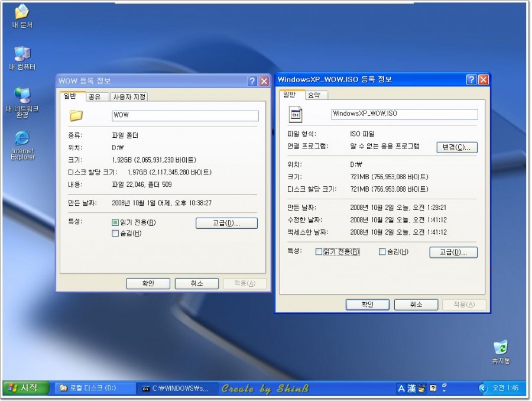The width and height of the screenshot is (532, 401).
Task: Select the 휴지통 recycle bin icon
Action: [501, 352]
